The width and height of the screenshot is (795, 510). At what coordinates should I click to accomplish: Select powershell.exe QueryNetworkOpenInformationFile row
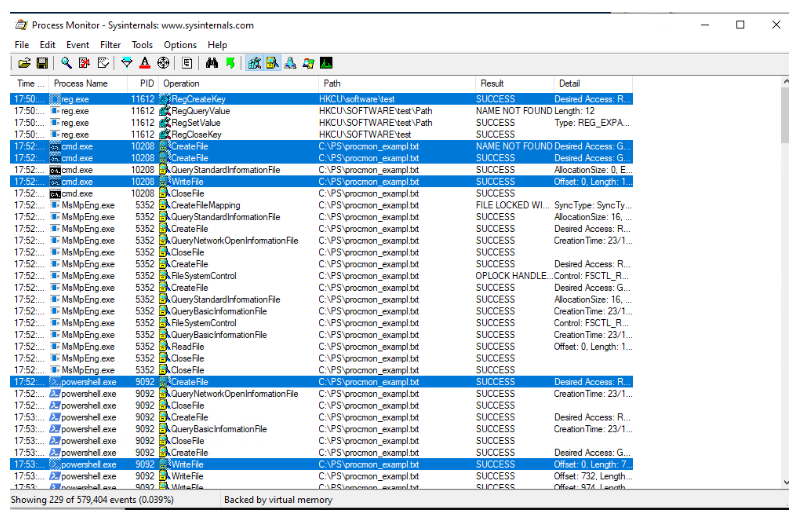pyautogui.click(x=321, y=394)
